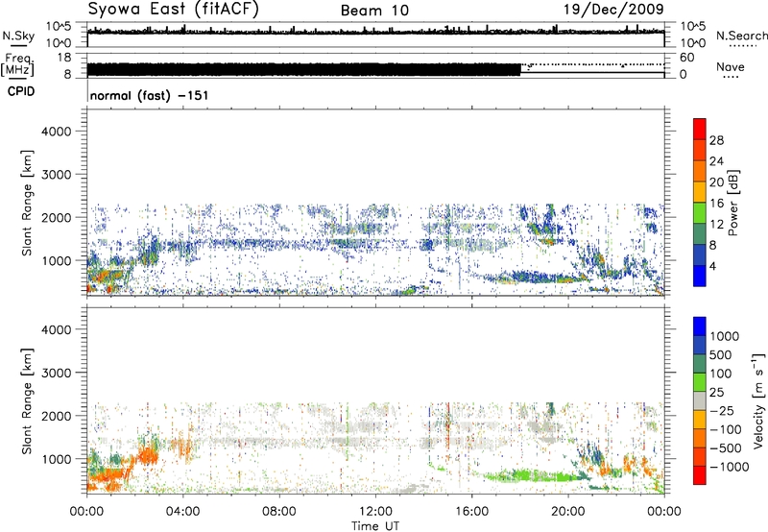Click the '18' tick left of Freq panel

(x=64, y=58)
